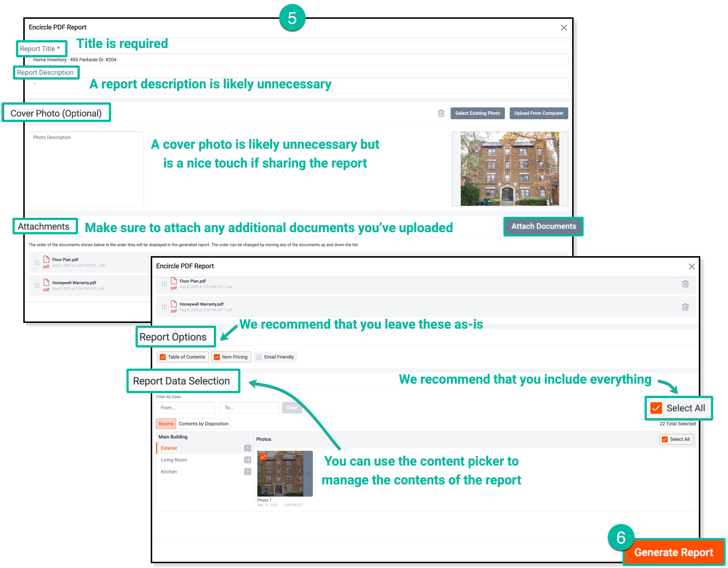The image size is (728, 568).
Task: Close the front Encircle PDF Report dialog
Action: pos(691,266)
